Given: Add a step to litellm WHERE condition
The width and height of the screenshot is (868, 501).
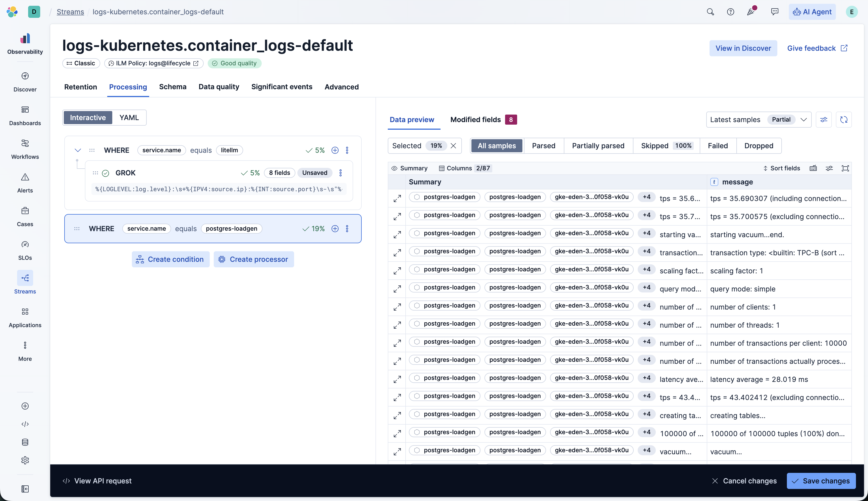Looking at the screenshot, I should (335, 150).
